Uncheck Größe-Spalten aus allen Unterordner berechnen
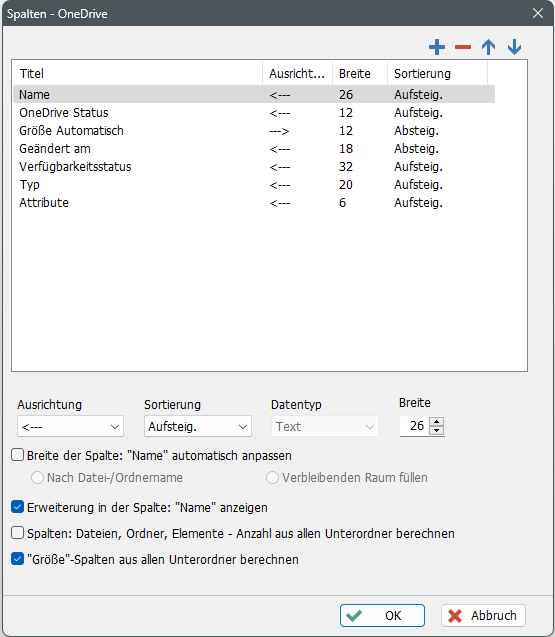The image size is (555, 637). pos(17,559)
